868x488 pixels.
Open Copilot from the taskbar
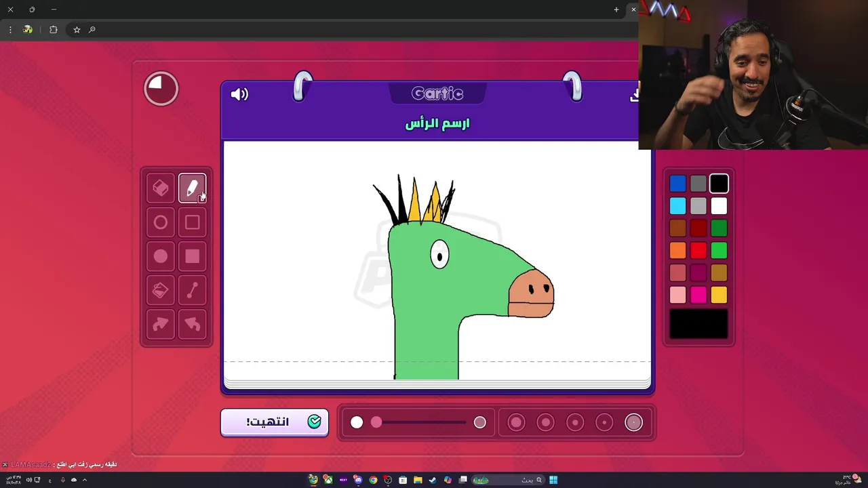point(448,480)
